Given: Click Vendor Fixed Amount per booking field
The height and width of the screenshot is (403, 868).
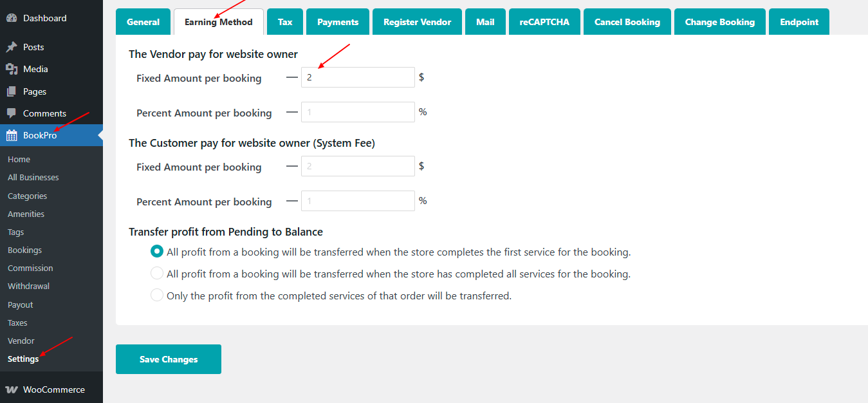Looking at the screenshot, I should tap(358, 77).
